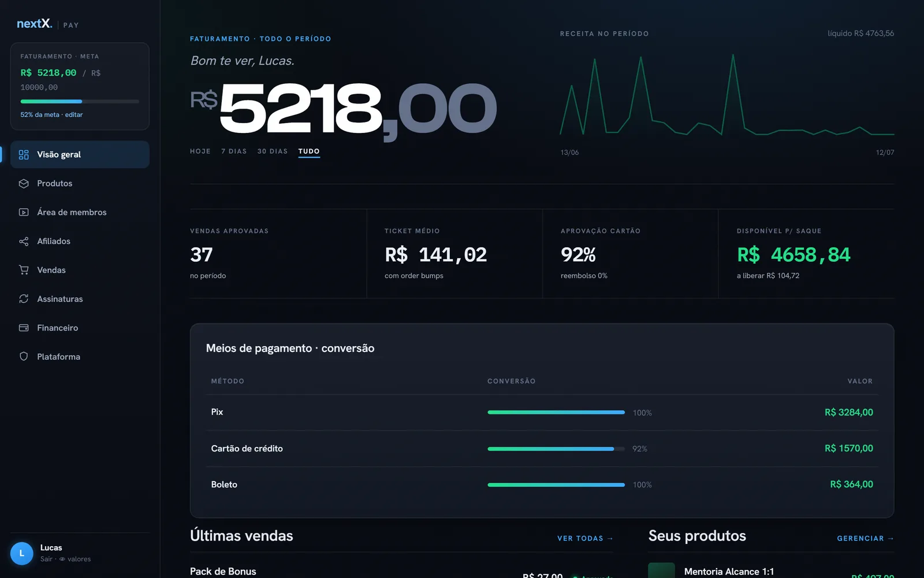Click the 12/07 chart end date
Screen dimensions: 924x578
pyautogui.click(x=885, y=153)
